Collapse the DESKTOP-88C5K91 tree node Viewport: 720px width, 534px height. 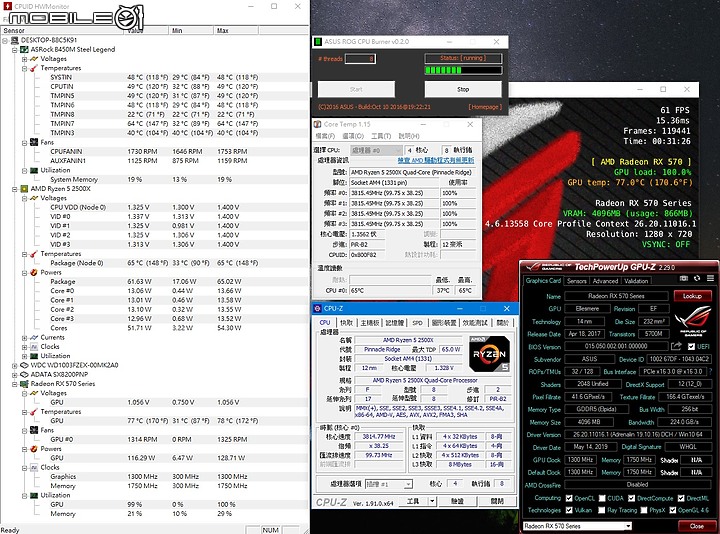click(5, 40)
